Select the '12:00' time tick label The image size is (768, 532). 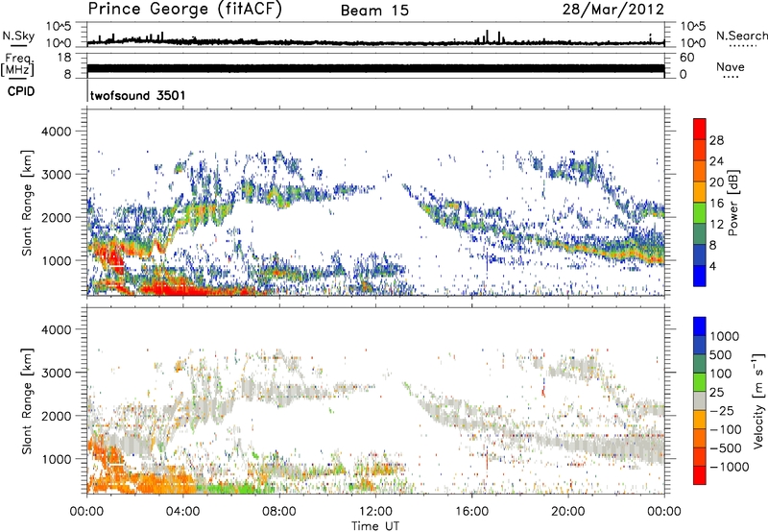pos(375,512)
